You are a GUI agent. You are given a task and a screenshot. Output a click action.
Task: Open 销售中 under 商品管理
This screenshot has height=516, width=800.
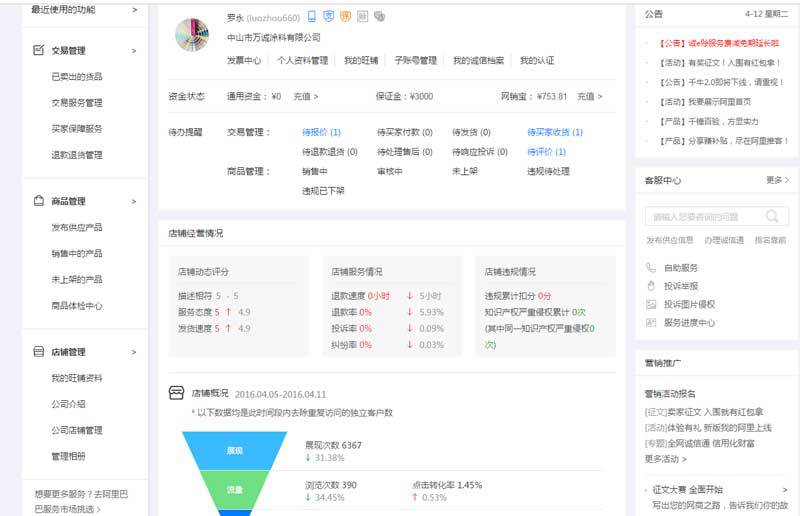click(315, 171)
